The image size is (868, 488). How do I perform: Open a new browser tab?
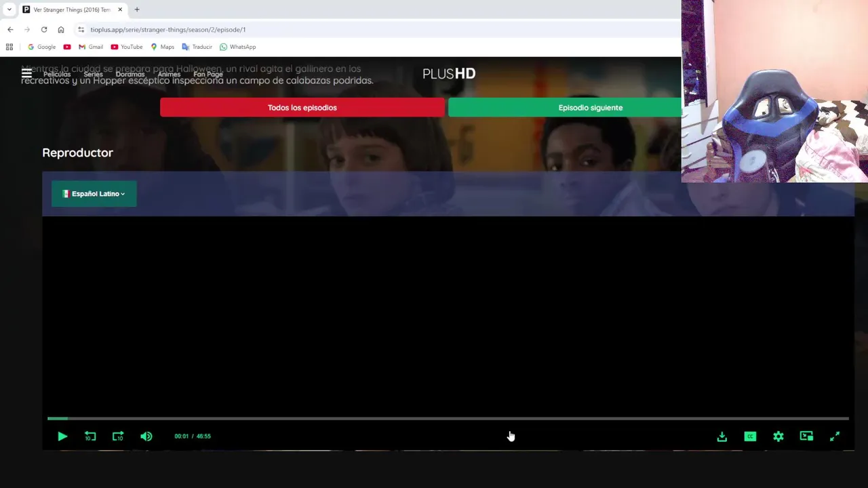[x=137, y=9]
